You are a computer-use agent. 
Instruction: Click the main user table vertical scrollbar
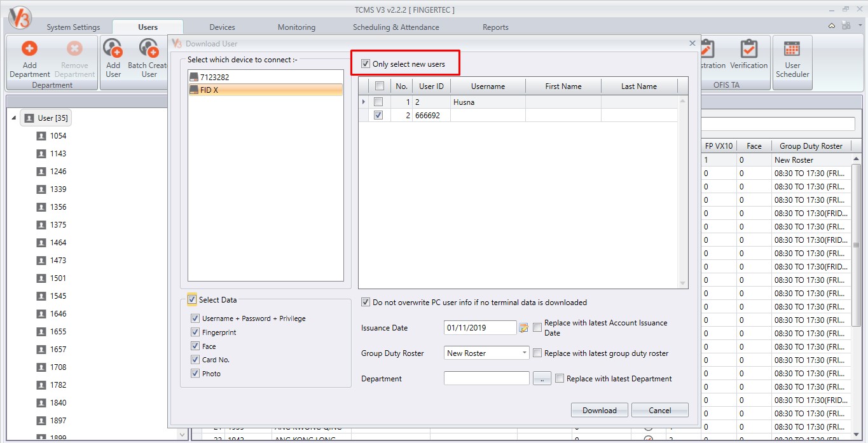pos(856,245)
